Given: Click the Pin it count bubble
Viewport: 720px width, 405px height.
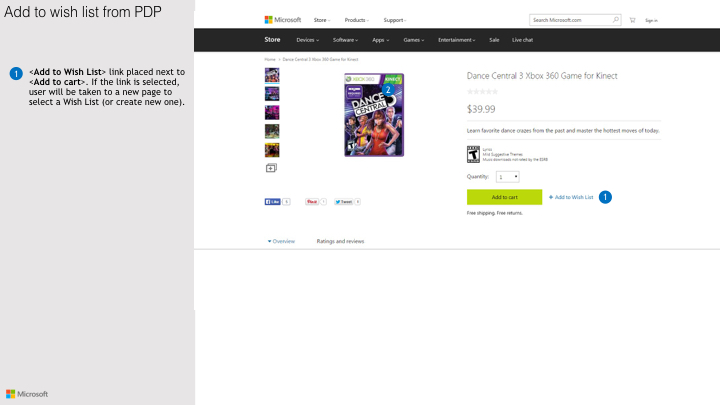Looking at the screenshot, I should pyautogui.click(x=323, y=202).
